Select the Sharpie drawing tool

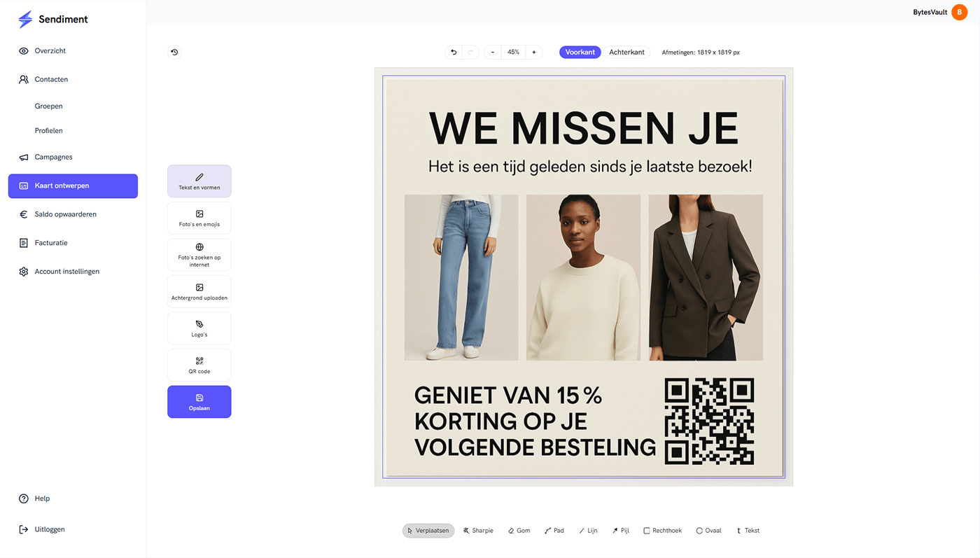(478, 531)
